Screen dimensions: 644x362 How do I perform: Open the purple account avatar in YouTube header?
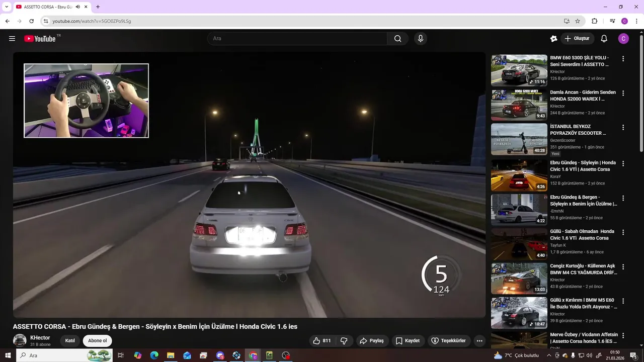(x=623, y=39)
